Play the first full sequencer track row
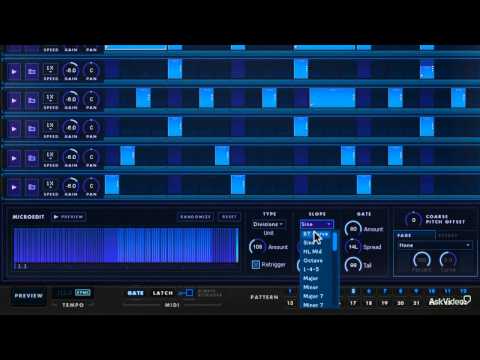 14,71
